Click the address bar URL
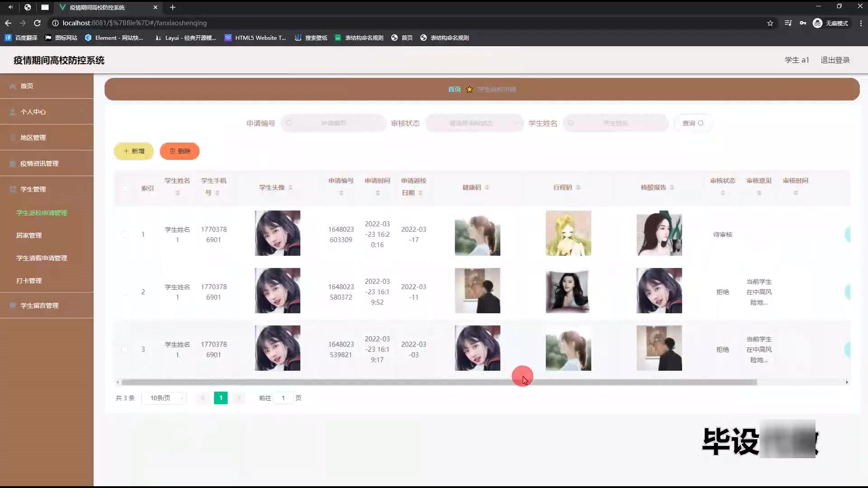868x488 pixels. point(134,23)
